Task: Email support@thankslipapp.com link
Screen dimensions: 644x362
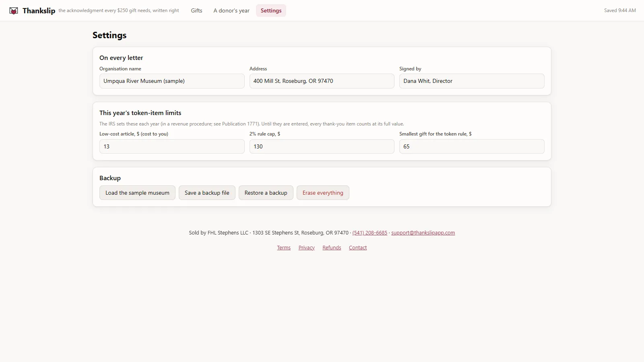Action: pos(423,233)
